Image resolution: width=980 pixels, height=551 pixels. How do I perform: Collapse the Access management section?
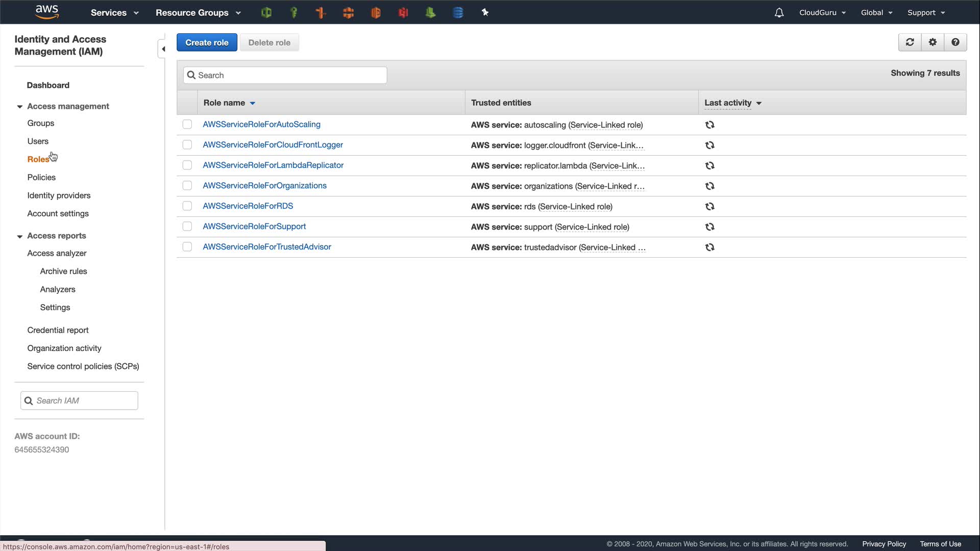(20, 107)
